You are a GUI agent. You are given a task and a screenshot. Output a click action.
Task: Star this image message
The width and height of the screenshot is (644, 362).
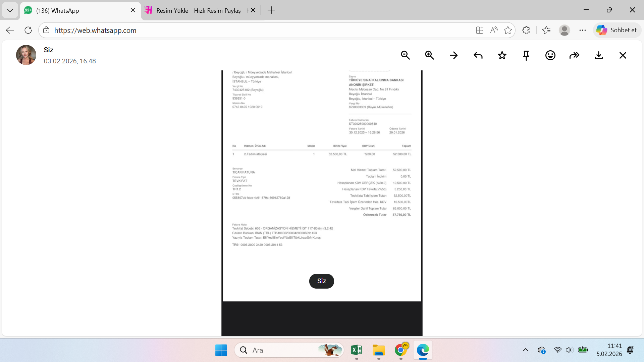tap(502, 55)
